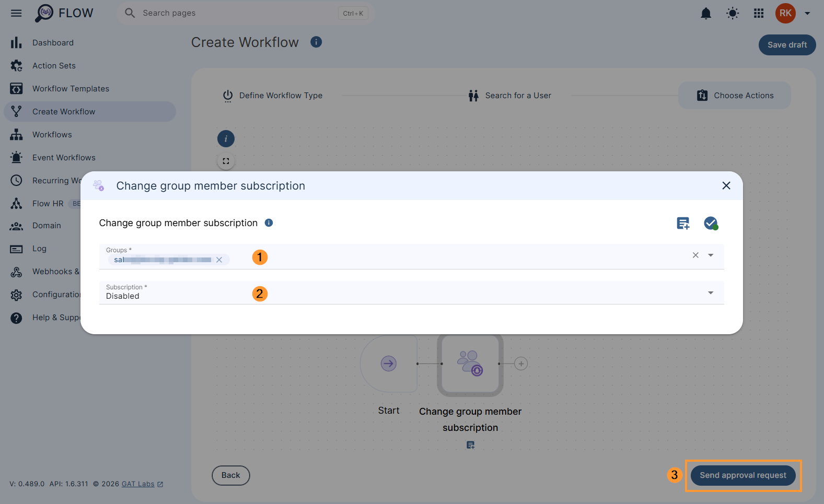Click the FLOW logo
The height and width of the screenshot is (504, 824).
pyautogui.click(x=64, y=13)
